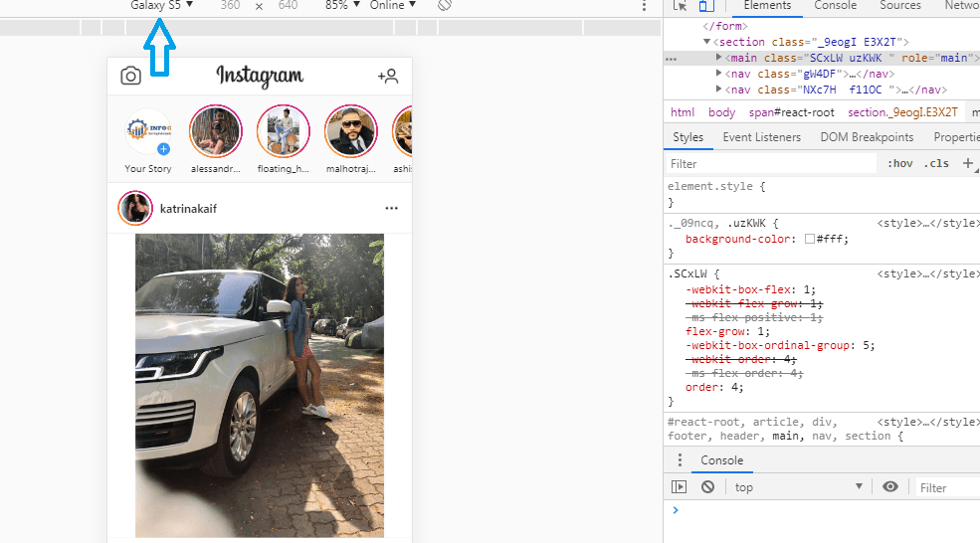Click the body breadcrumb
Viewport: 980px width, 543px height.
(722, 112)
